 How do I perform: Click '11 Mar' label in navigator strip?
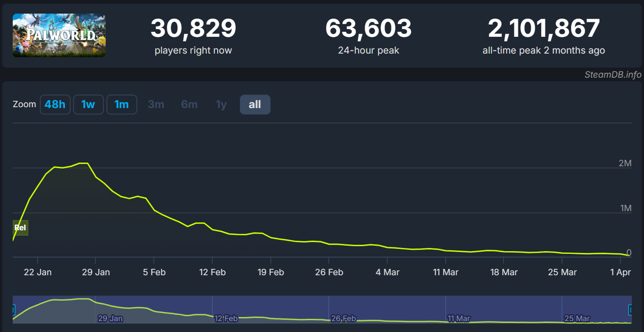coord(459,318)
